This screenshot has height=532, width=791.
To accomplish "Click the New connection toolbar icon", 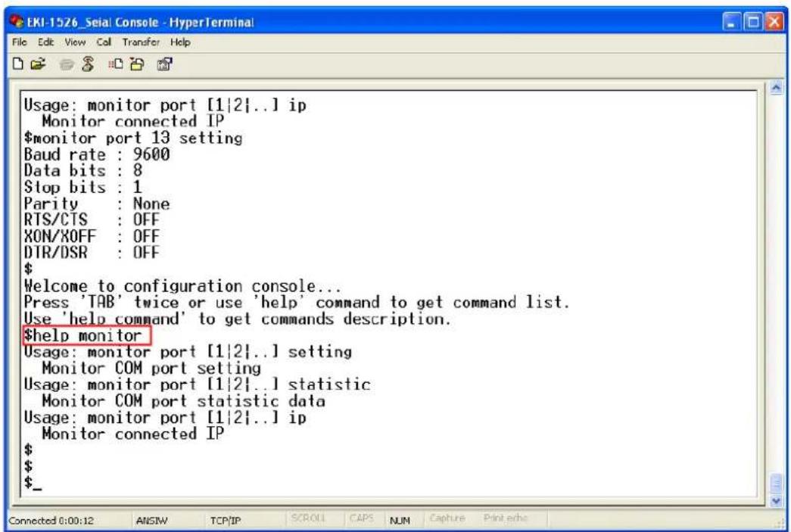I will pyautogui.click(x=18, y=64).
